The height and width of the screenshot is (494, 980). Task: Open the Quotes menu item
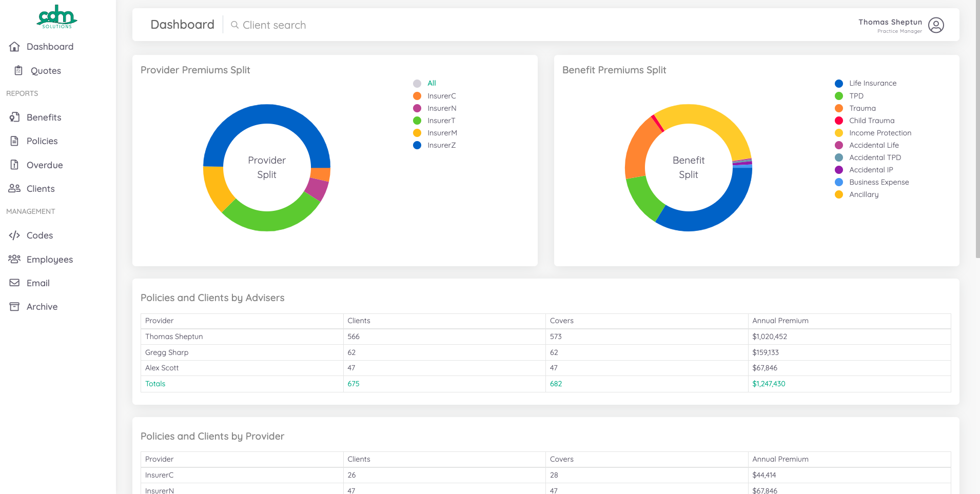coord(46,71)
